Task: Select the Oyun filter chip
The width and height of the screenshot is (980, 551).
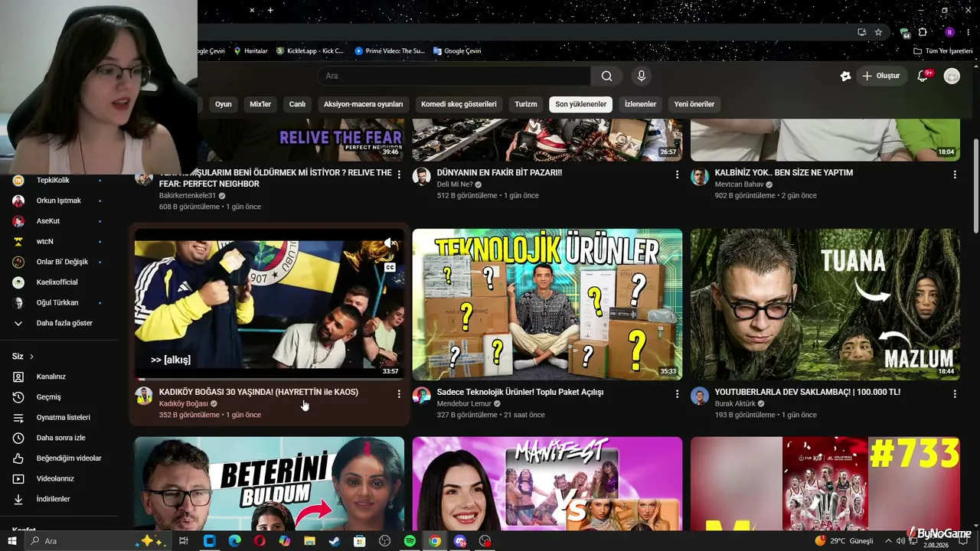Action: (x=224, y=104)
